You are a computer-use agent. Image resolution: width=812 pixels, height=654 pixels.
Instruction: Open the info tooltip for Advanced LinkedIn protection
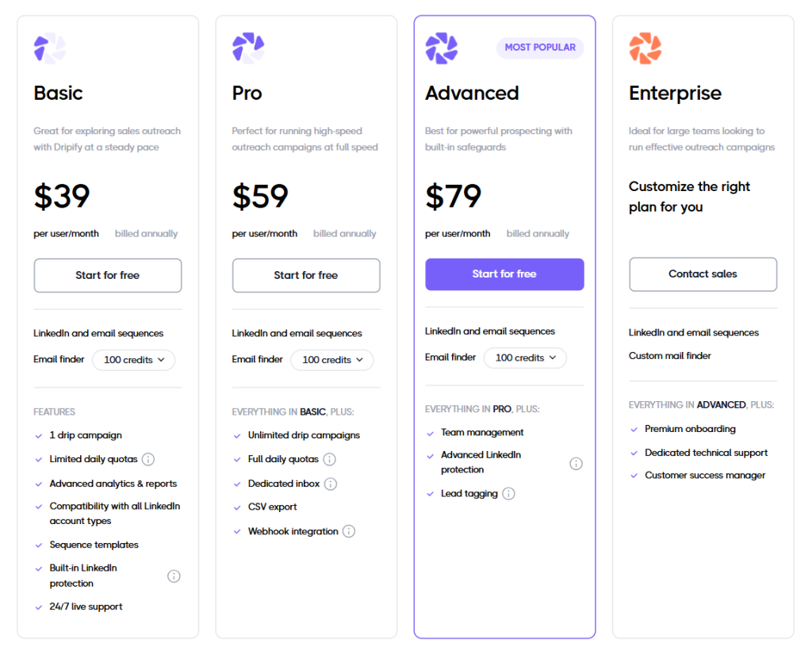click(x=576, y=463)
